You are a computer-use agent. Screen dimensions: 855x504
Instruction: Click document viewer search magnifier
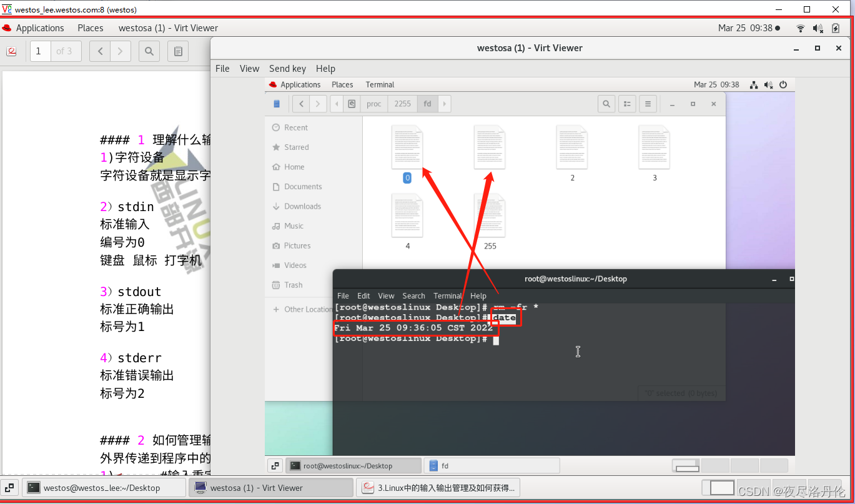tap(149, 51)
